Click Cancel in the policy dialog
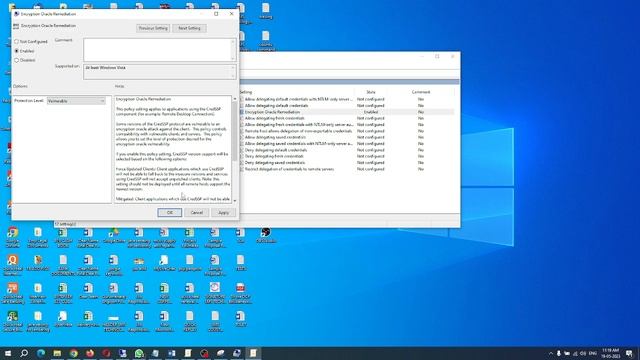This screenshot has height=360, width=640. tap(197, 213)
